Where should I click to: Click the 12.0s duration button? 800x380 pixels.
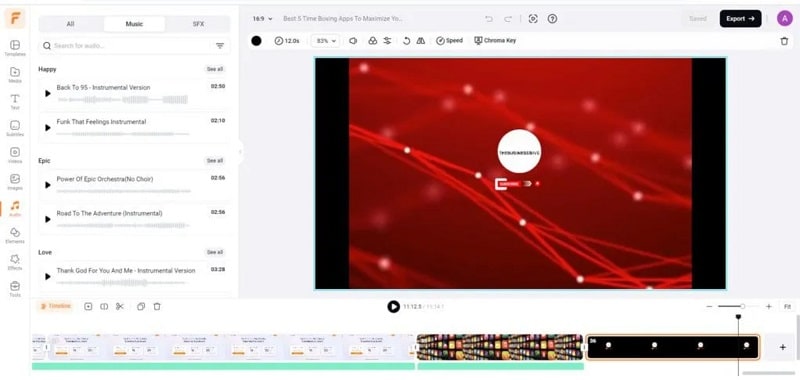click(287, 41)
